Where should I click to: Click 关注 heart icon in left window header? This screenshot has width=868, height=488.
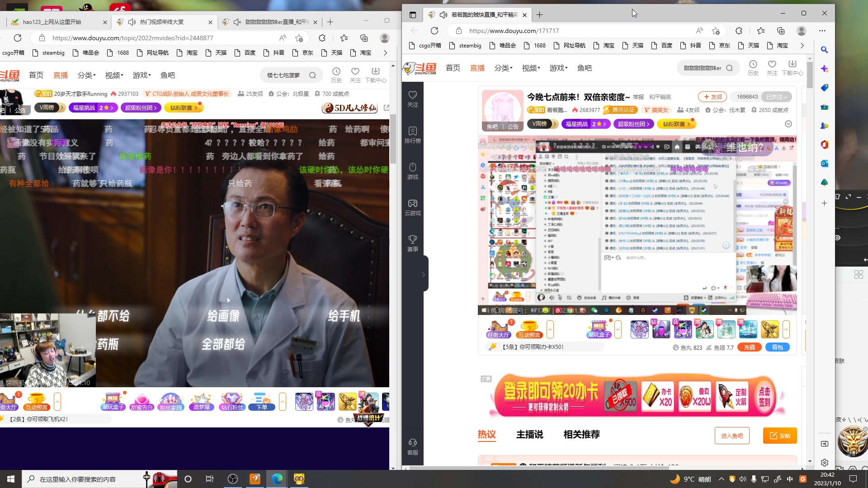tap(355, 75)
